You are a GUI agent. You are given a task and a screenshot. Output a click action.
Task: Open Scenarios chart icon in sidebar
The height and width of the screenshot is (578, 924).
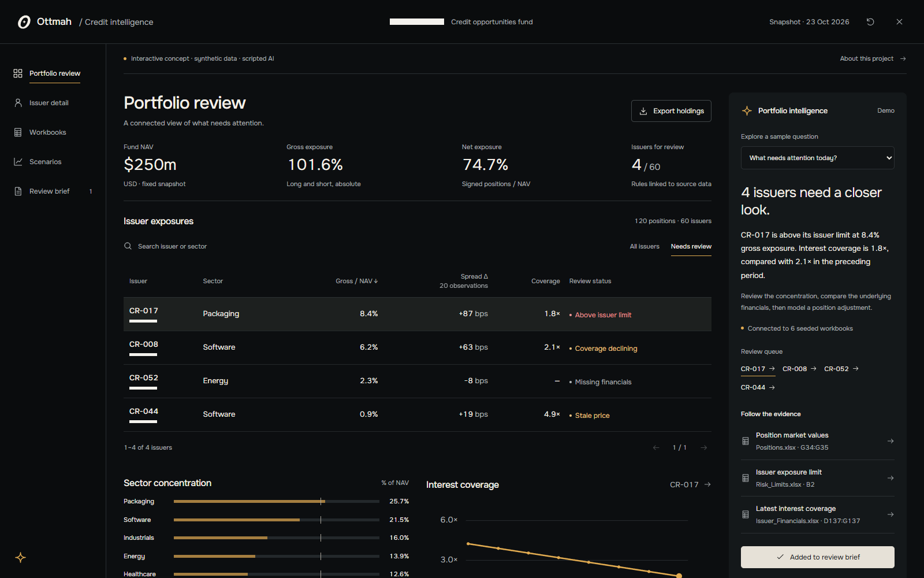pyautogui.click(x=18, y=162)
